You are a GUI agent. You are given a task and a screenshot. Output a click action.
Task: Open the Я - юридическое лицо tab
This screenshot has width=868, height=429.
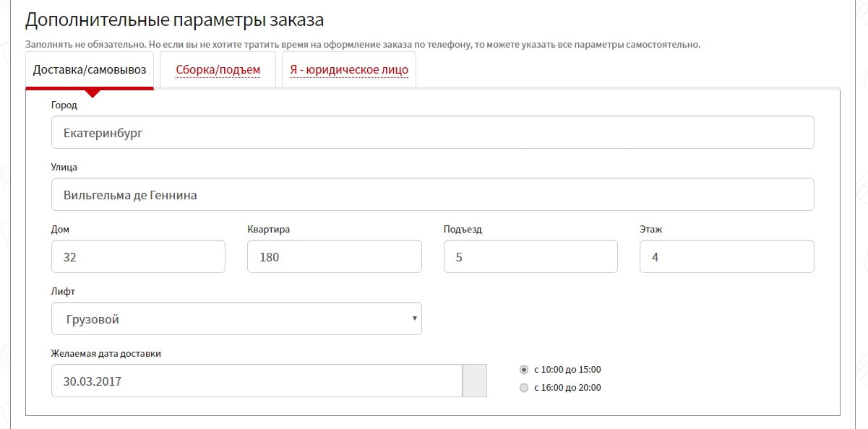click(x=349, y=70)
